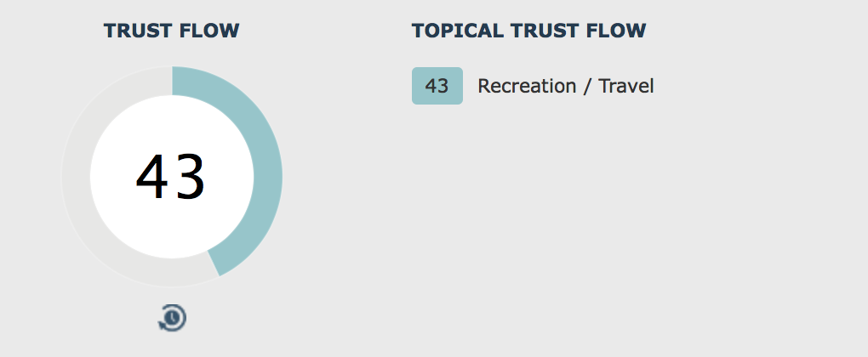The height and width of the screenshot is (357, 868).
Task: Click the digit 3 of the big score
Action: [189, 178]
